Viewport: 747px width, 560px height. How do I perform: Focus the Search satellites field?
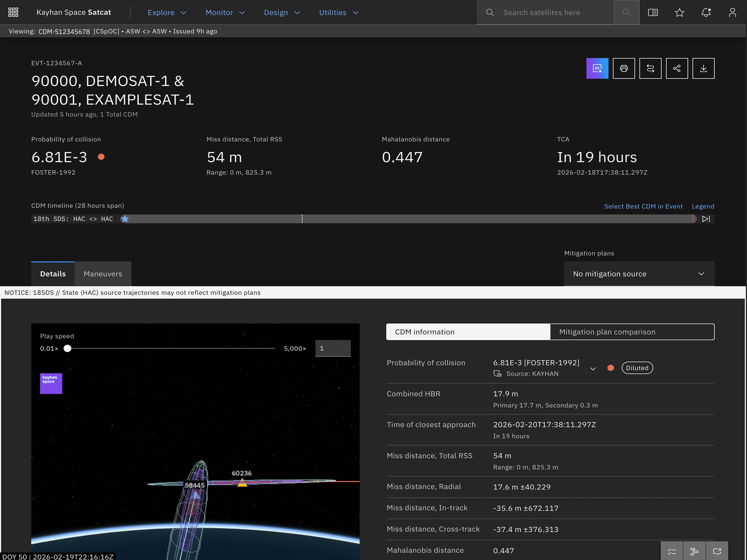[545, 12]
